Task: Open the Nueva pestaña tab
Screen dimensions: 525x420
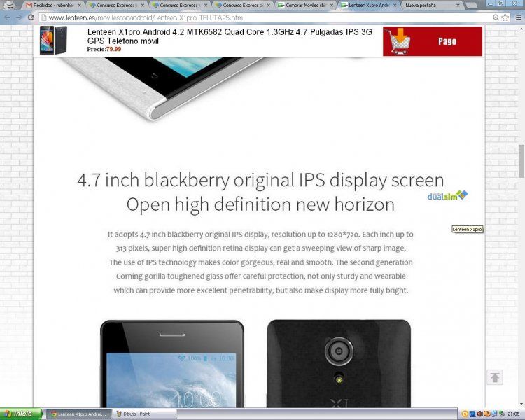Action: click(x=432, y=6)
